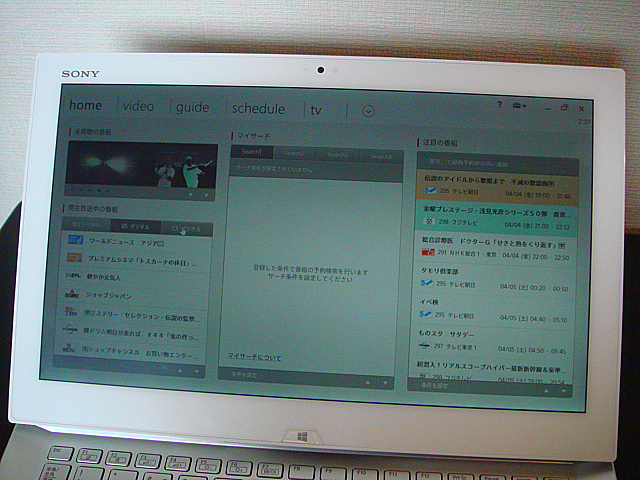Select the CS デジタル broadcast tab
Viewport: 640px width, 480px height.
point(187,229)
